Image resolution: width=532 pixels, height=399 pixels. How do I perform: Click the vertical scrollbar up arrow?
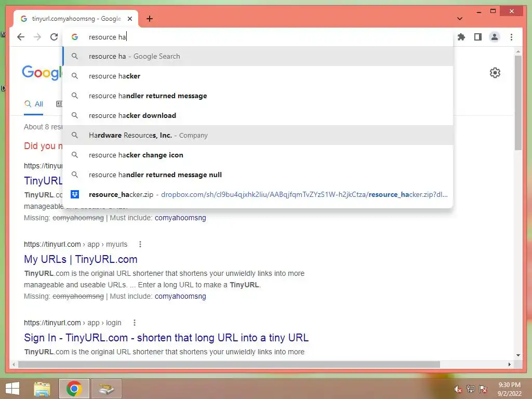coord(518,51)
